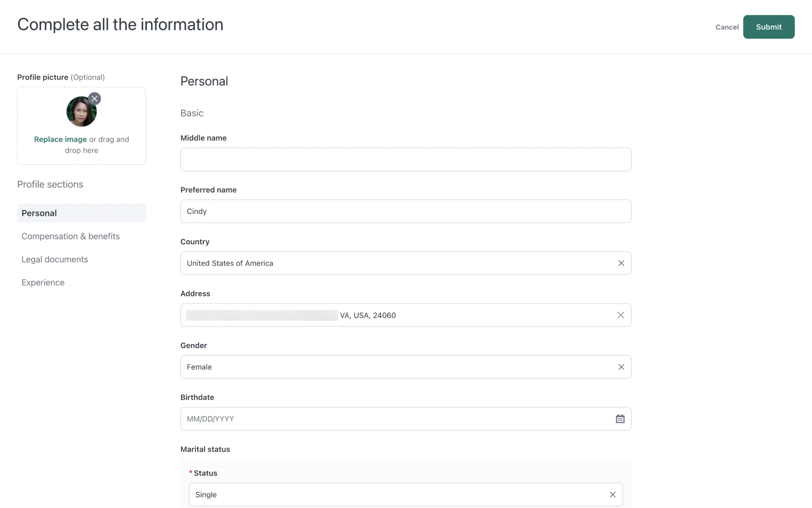Screen dimensions: 812x508
Task: Click the Birthdate MM/DD/YYYY input
Action: 393,419
